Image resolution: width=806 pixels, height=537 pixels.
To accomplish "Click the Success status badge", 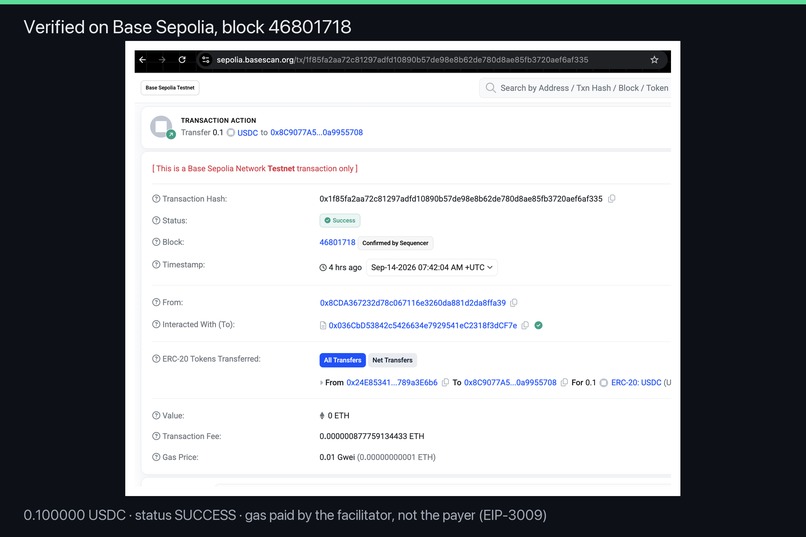I will (340, 220).
